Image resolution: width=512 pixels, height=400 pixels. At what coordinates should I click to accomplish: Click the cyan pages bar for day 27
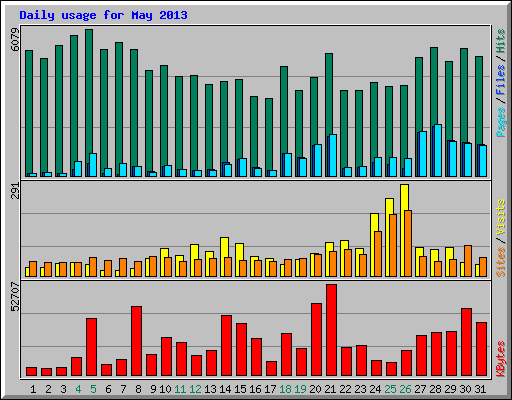point(423,154)
